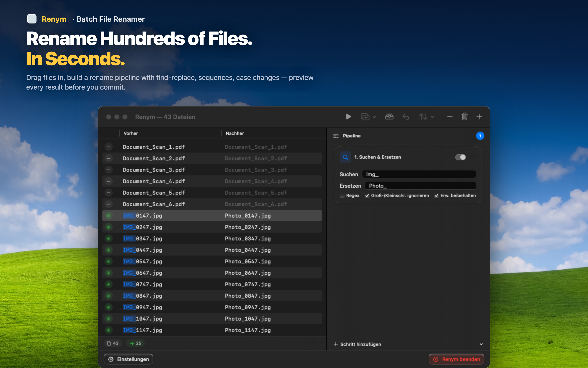588x368 pixels.
Task: Click the Renym — 43 Dateien window title
Action: [165, 117]
